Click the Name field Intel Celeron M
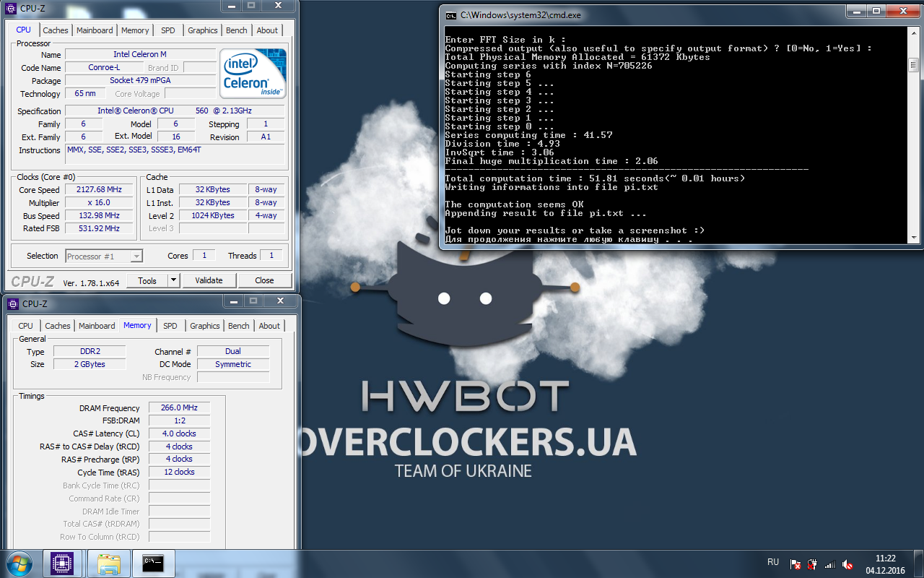Screen dimensions: 924x578 click(x=140, y=54)
